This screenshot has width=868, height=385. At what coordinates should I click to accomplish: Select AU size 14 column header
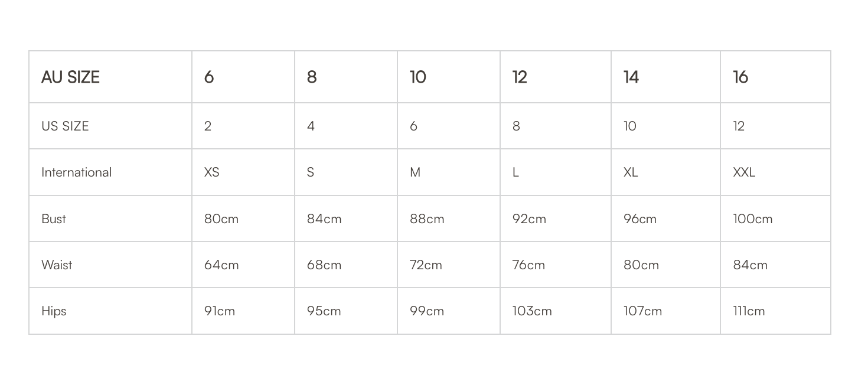[x=666, y=77]
